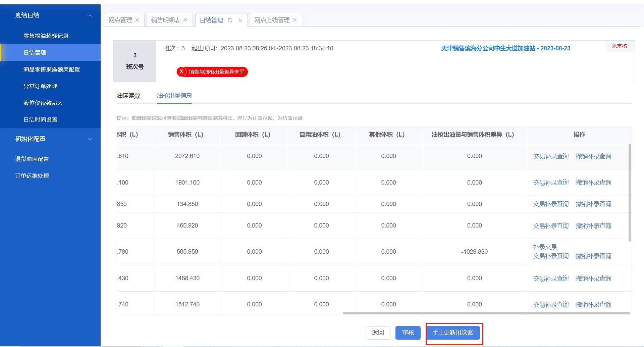Expand the 初始化配置 sidebar section

click(90, 139)
